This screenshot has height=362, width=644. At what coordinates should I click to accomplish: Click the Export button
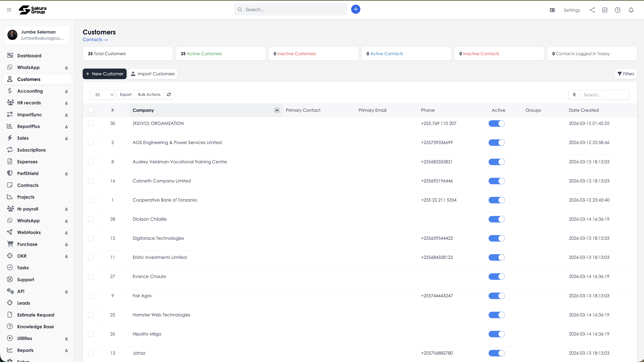tap(126, 94)
